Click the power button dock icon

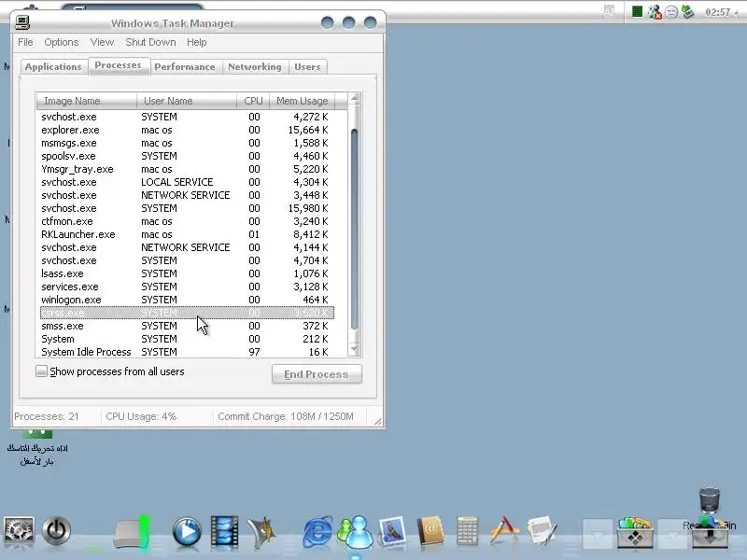coord(56,530)
